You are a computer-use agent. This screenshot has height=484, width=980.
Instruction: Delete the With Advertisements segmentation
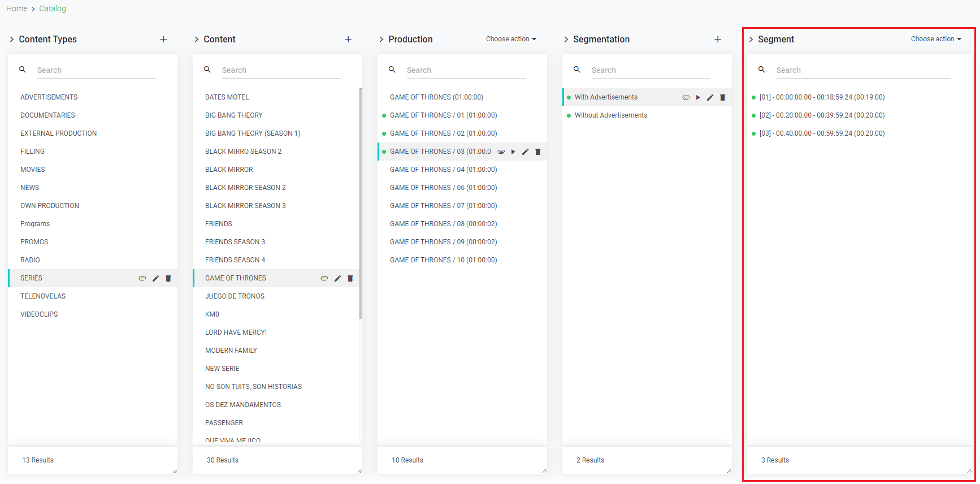point(722,97)
